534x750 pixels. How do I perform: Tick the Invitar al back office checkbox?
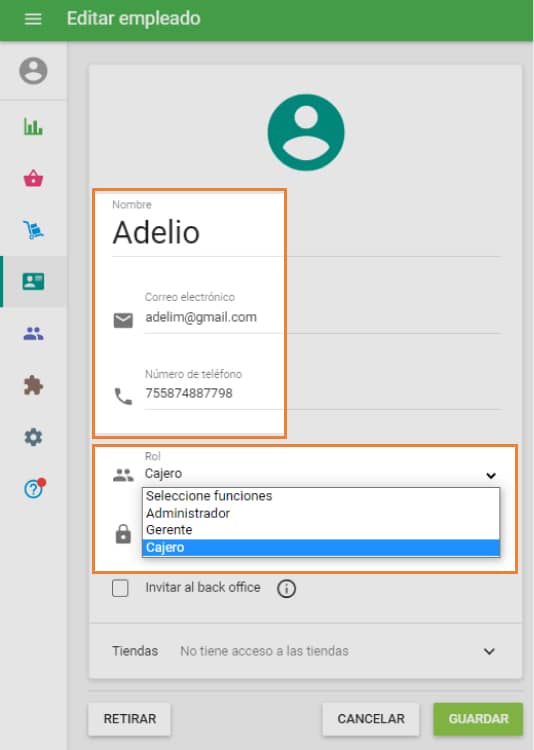pyautogui.click(x=120, y=588)
